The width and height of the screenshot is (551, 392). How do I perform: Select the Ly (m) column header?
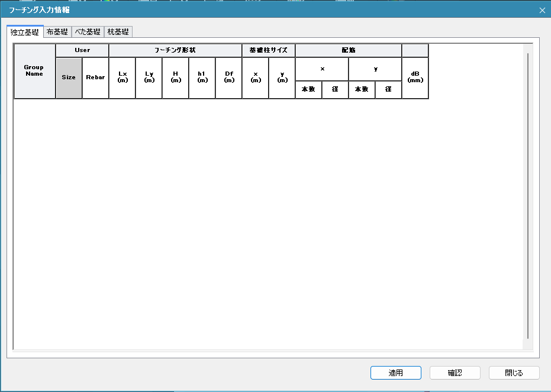(x=149, y=78)
